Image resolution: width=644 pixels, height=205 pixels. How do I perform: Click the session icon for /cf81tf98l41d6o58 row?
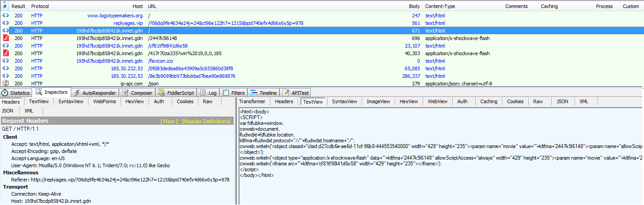pos(5,46)
